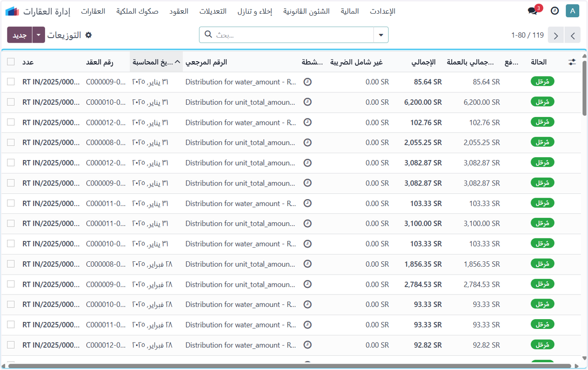Open activity clock for 92.82 SR row

coord(308,345)
